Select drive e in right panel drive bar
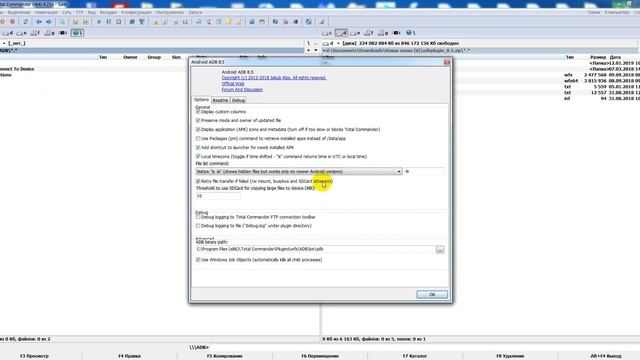 (x=355, y=33)
